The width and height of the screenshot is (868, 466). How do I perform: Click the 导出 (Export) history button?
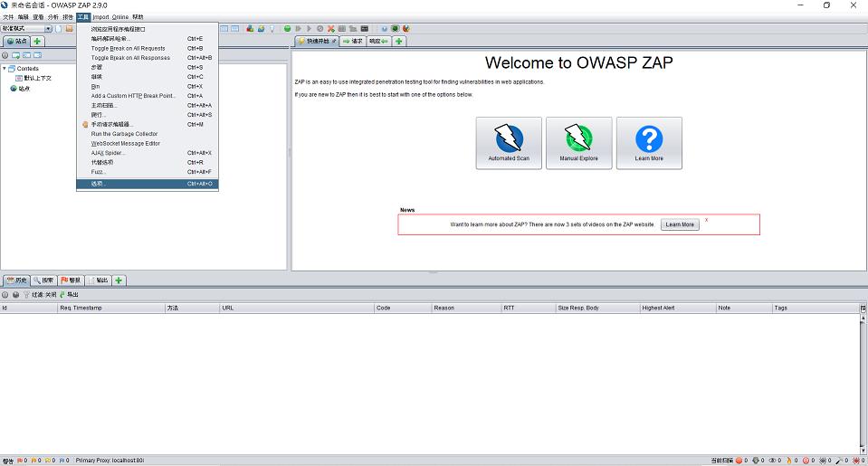(x=69, y=295)
